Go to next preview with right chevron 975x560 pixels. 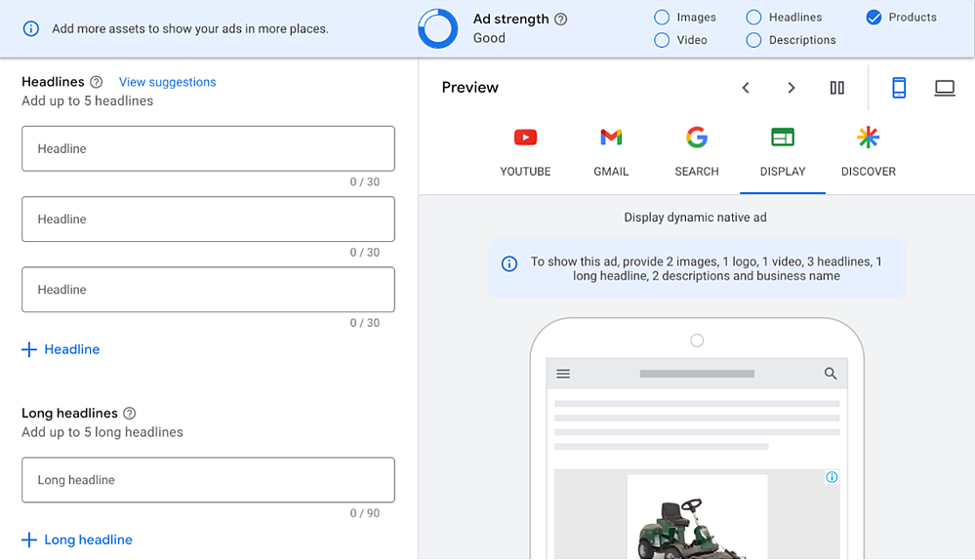791,88
